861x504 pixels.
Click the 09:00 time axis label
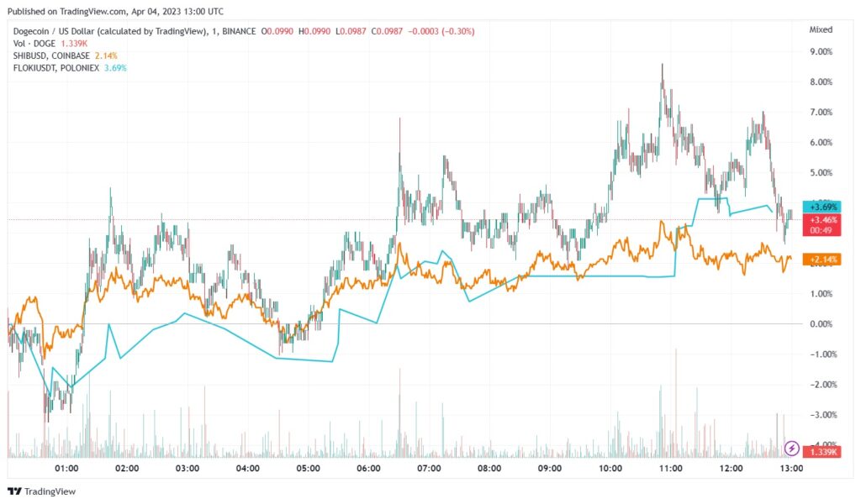coord(550,469)
